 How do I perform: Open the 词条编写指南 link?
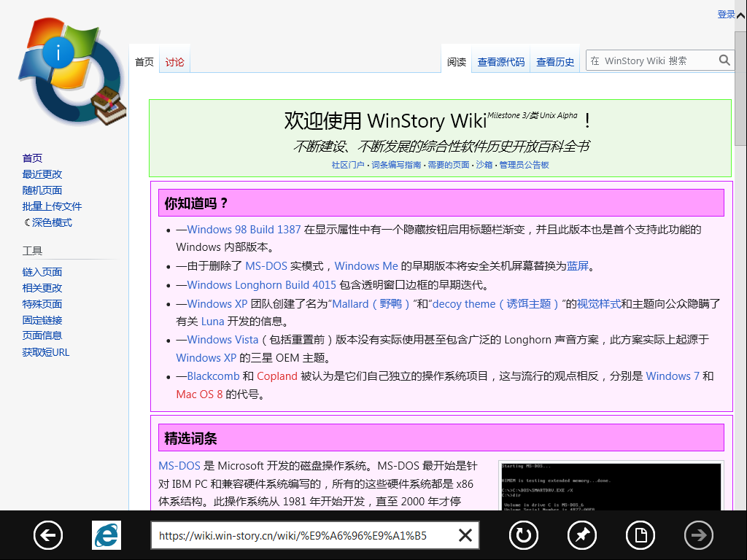(x=396, y=165)
